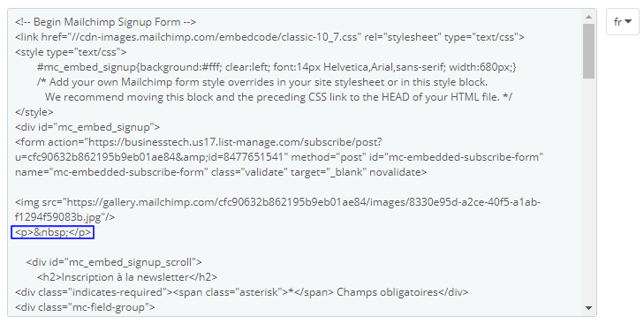Click the scrollbar up arrow

588,17
